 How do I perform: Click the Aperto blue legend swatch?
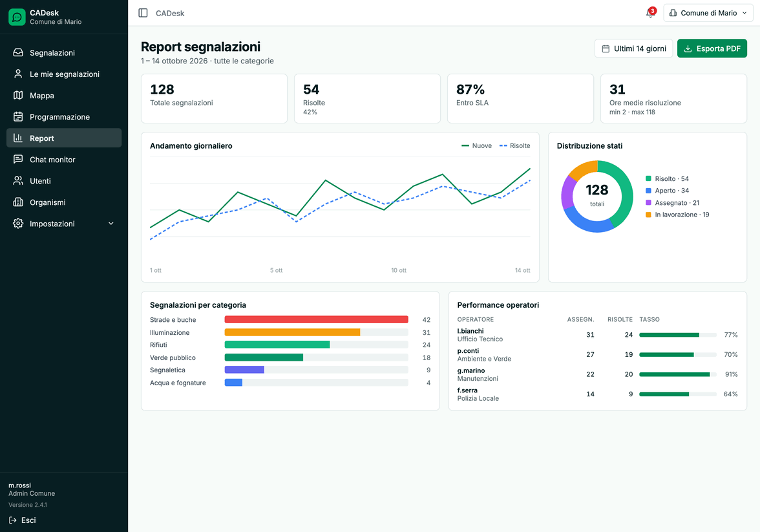pyautogui.click(x=649, y=191)
